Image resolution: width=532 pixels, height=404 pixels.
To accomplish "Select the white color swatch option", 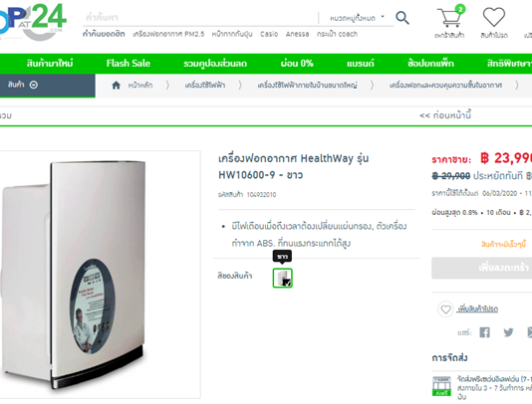I will (282, 278).
